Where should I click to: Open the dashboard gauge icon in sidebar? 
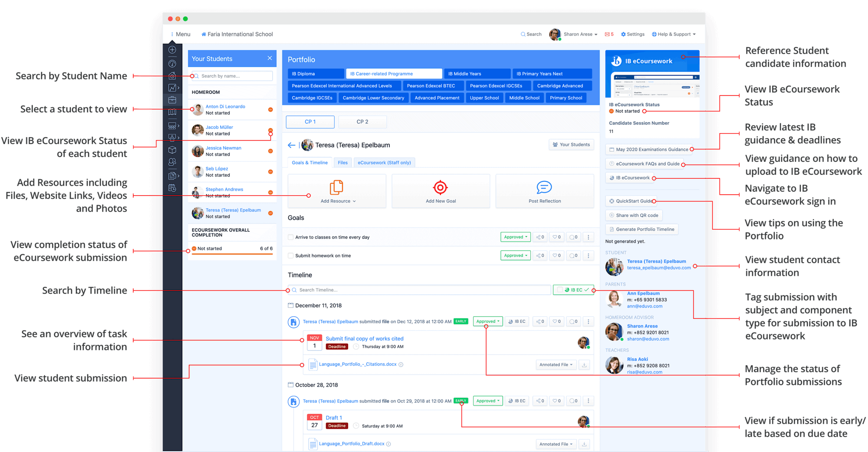(x=172, y=64)
